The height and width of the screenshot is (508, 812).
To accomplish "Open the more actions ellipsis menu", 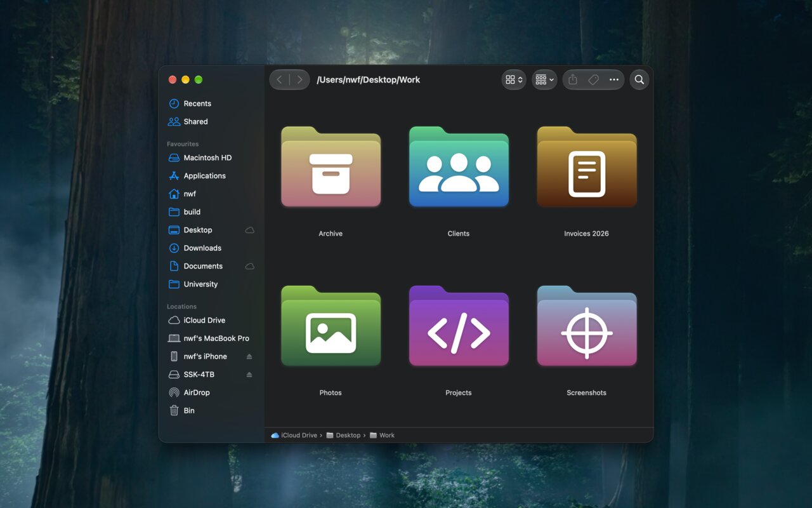I will tap(614, 80).
